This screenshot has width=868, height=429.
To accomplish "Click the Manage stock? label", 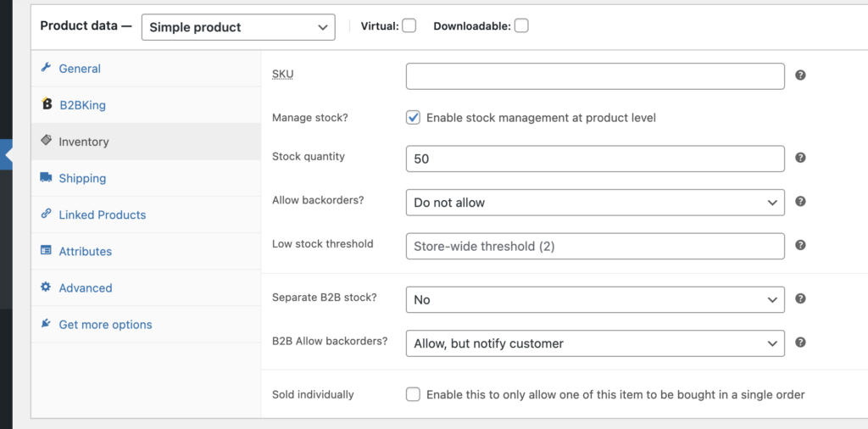I will coord(310,118).
